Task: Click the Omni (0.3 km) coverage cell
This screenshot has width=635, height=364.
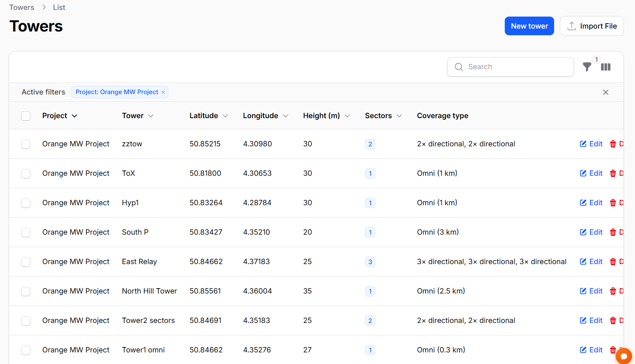Action: click(441, 350)
